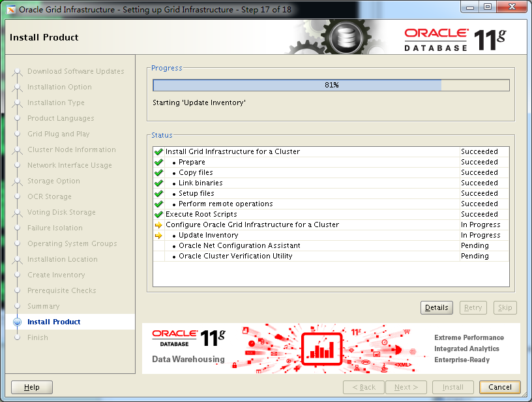This screenshot has width=532, height=402.
Task: Click the step marker beside Finish
Action: (18, 337)
